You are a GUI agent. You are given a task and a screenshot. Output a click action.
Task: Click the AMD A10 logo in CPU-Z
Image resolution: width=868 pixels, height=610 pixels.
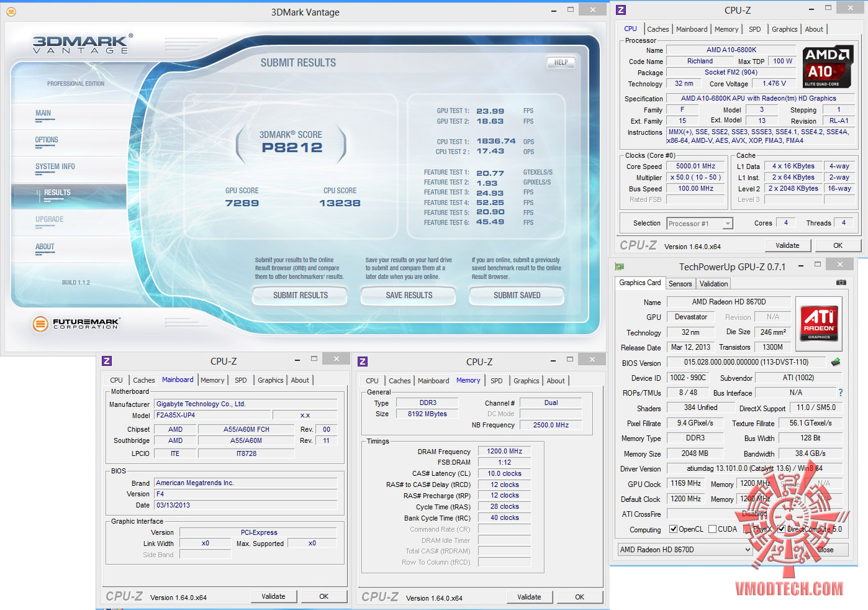click(828, 66)
